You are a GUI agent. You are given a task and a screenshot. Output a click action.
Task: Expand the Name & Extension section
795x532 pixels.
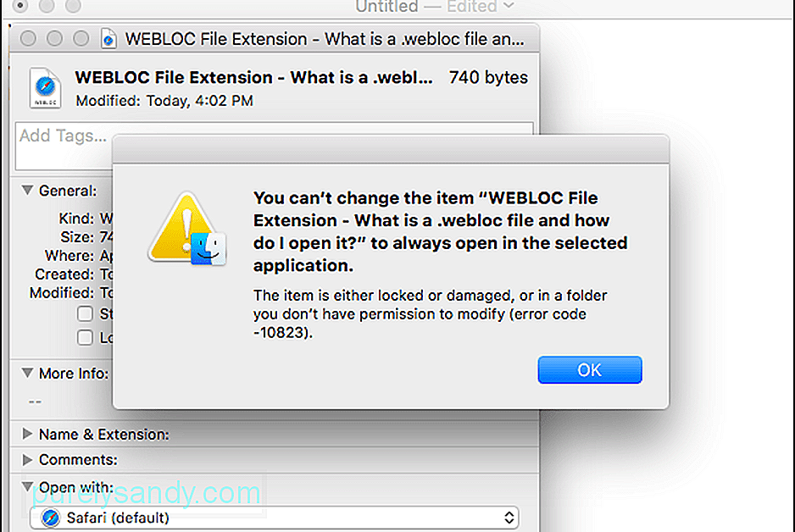click(x=27, y=435)
